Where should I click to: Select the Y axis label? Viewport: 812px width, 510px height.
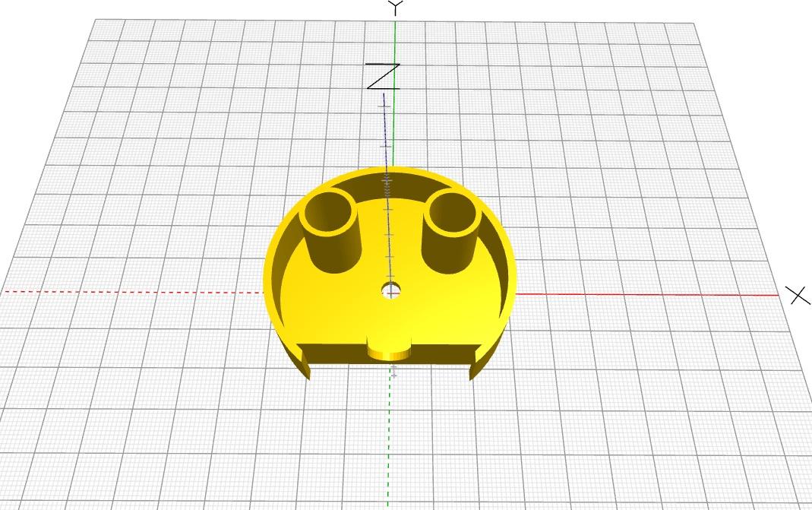point(395,8)
